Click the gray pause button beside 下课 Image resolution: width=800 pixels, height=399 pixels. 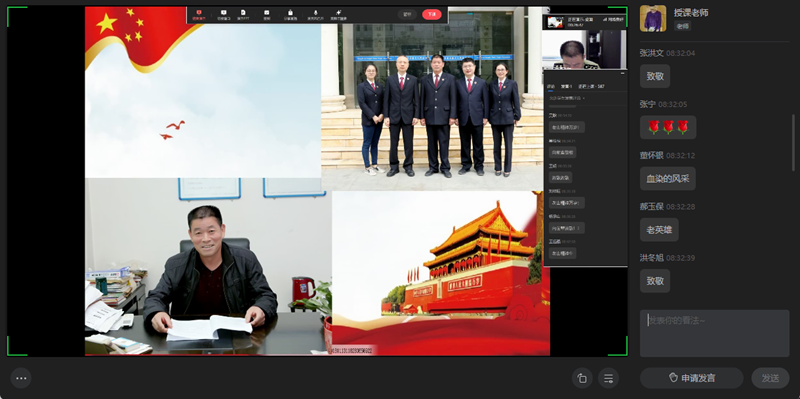[407, 14]
